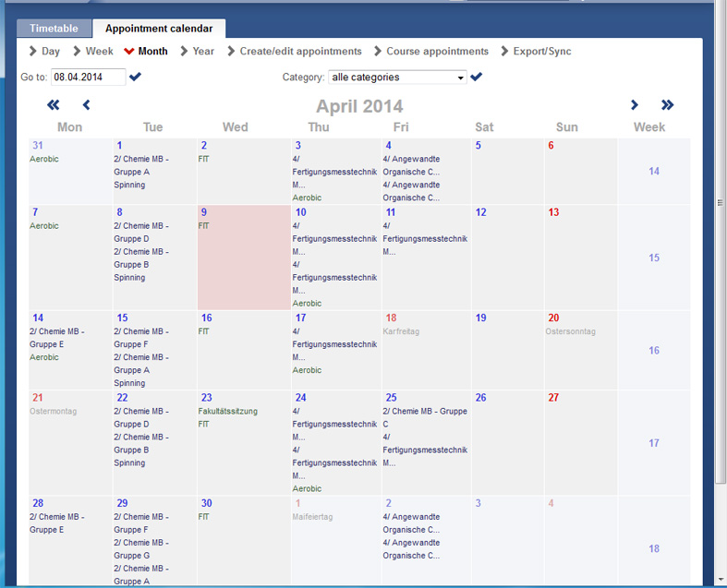Go to next month arrow

[x=635, y=105]
